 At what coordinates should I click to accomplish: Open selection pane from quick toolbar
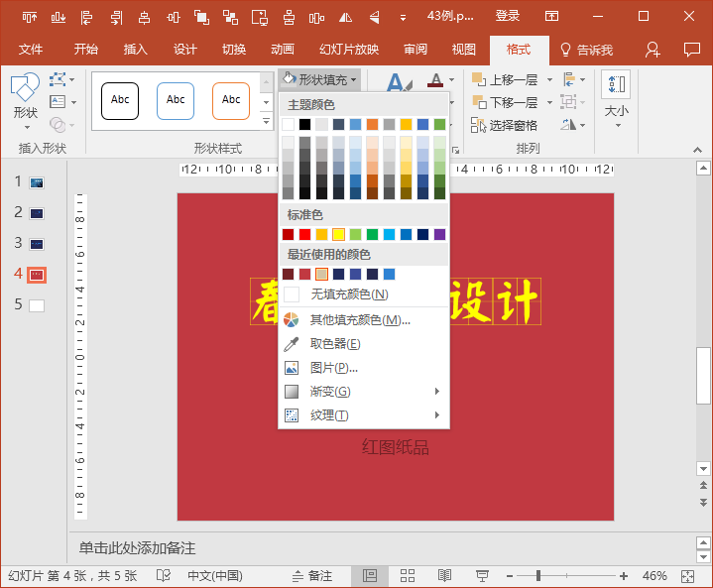coord(260,17)
